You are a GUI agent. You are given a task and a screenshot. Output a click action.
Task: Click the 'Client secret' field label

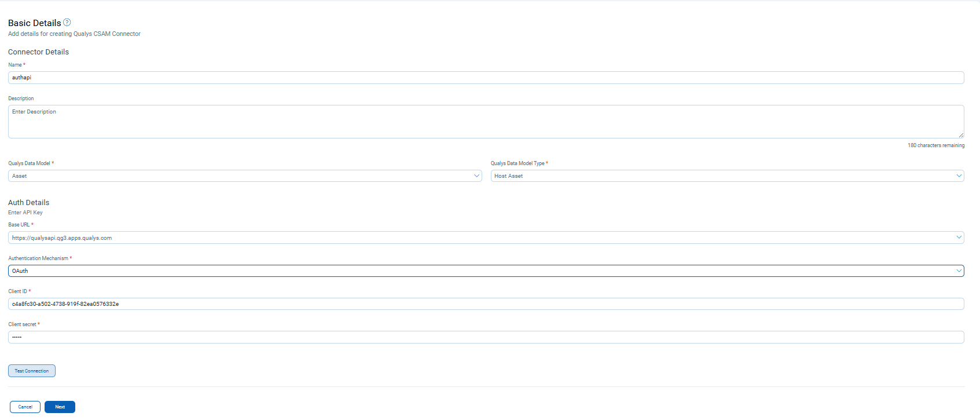coord(23,324)
